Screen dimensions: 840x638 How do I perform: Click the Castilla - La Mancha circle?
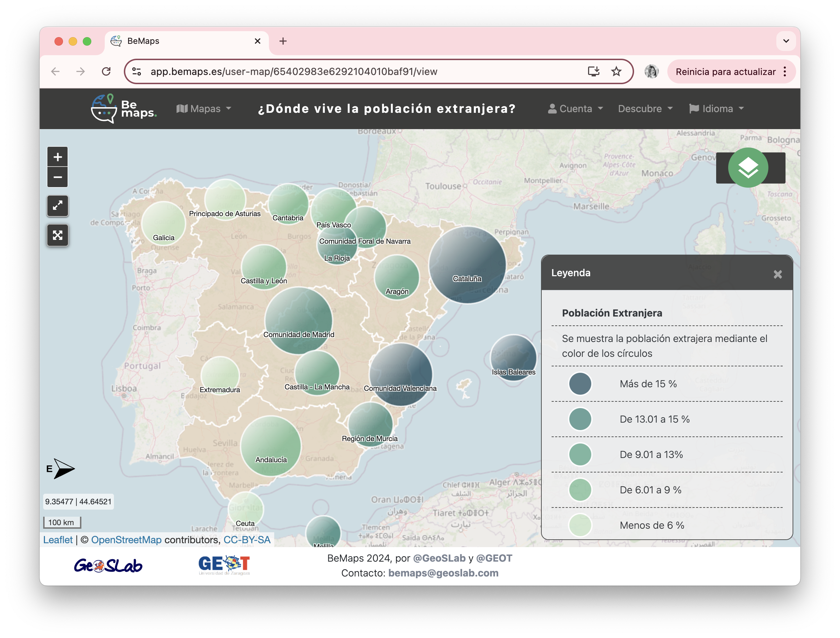[317, 373]
